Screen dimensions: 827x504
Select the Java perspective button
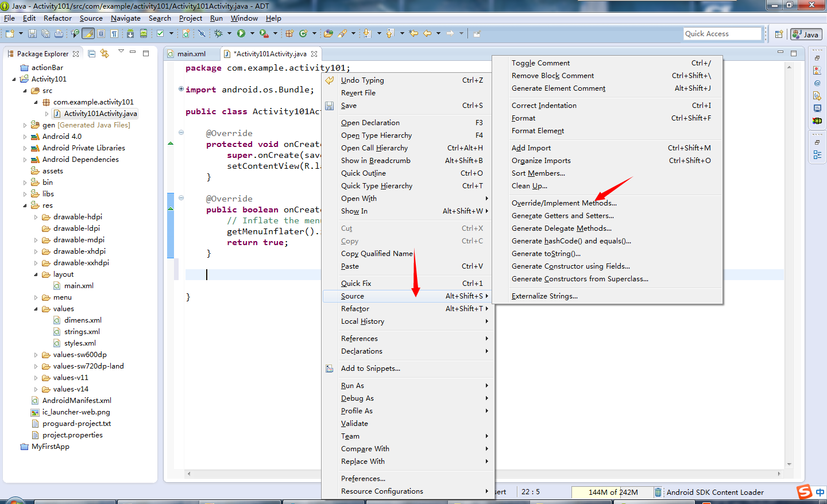pyautogui.click(x=806, y=34)
